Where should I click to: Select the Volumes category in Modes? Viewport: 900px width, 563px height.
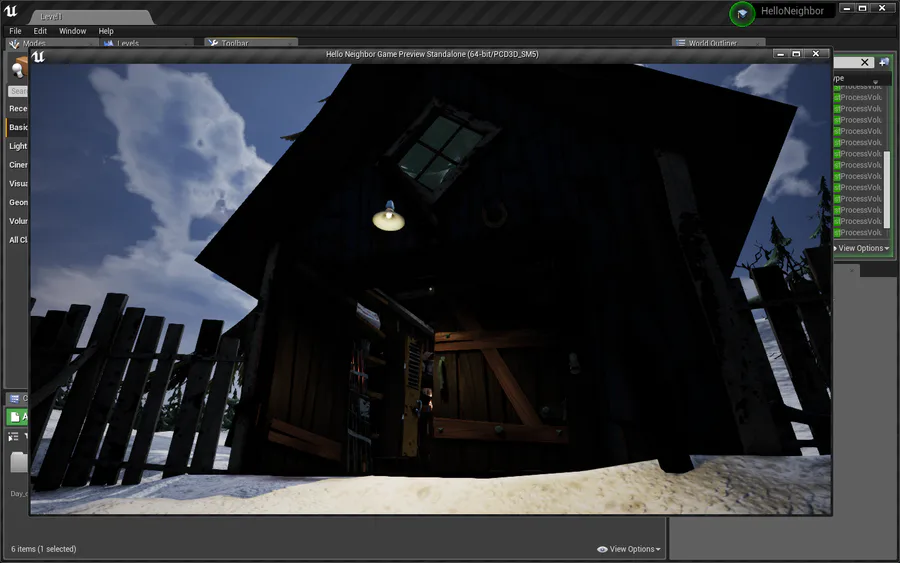point(17,221)
